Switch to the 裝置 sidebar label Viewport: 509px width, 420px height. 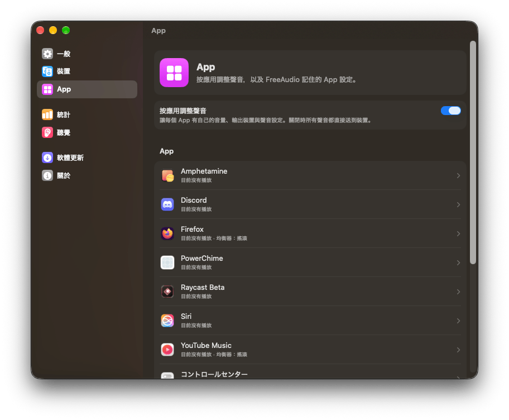tap(64, 71)
